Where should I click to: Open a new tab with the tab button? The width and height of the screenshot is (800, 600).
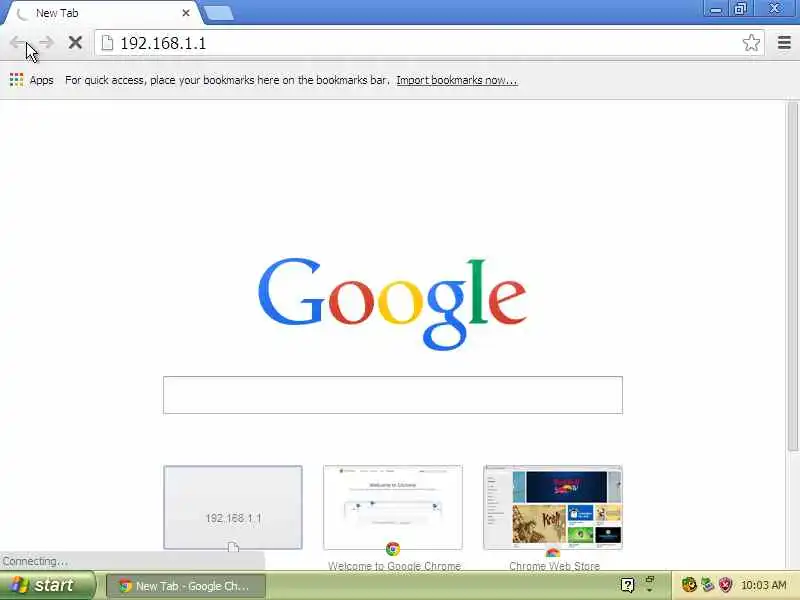click(x=218, y=13)
